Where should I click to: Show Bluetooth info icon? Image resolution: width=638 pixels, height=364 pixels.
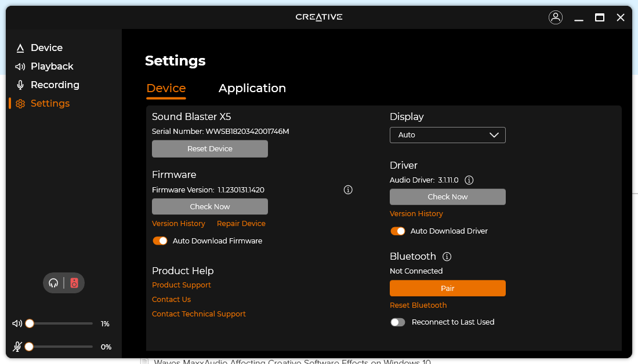(447, 257)
